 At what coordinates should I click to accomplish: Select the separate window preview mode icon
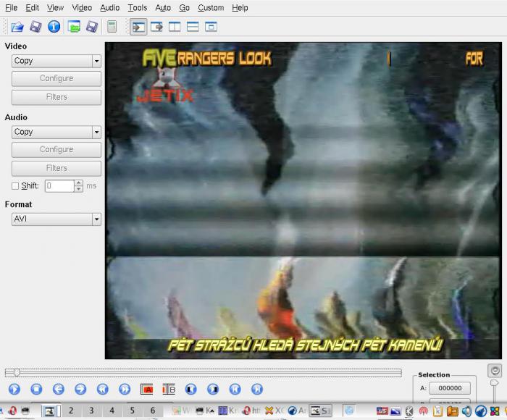[211, 27]
